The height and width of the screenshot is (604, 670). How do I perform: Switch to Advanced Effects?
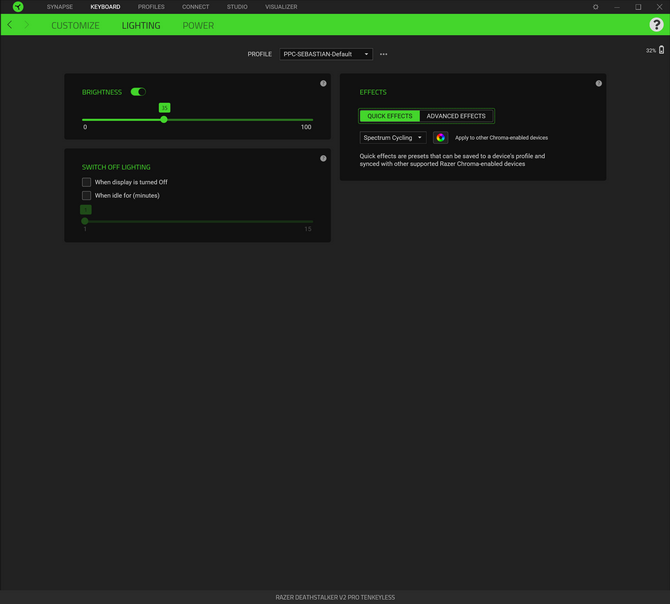pos(456,116)
